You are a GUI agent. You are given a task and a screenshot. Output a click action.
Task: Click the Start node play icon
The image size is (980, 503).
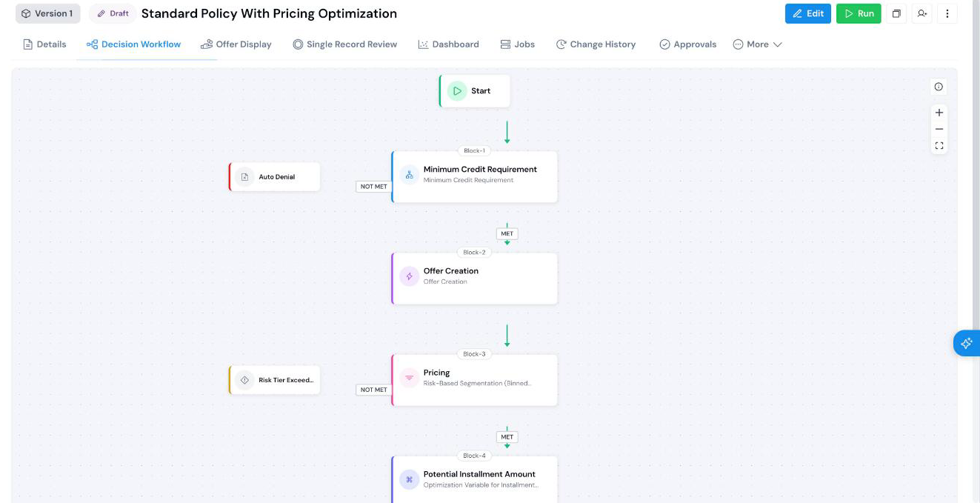click(457, 90)
